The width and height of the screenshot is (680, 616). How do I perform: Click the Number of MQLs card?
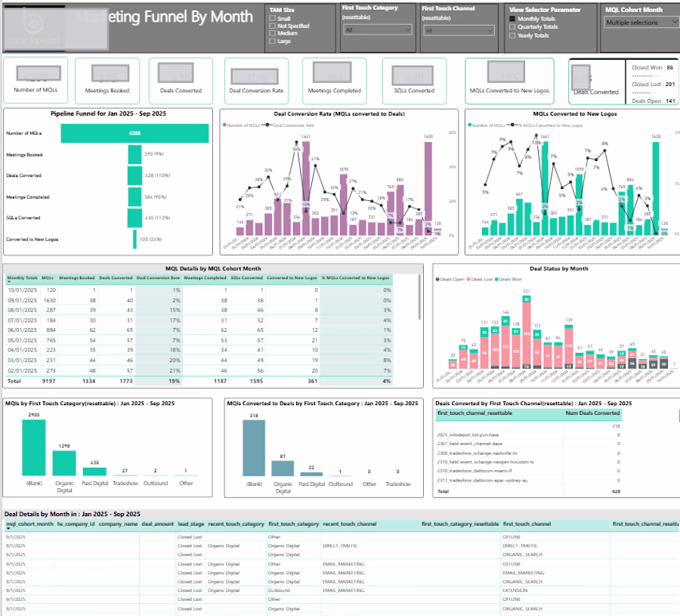click(x=36, y=80)
